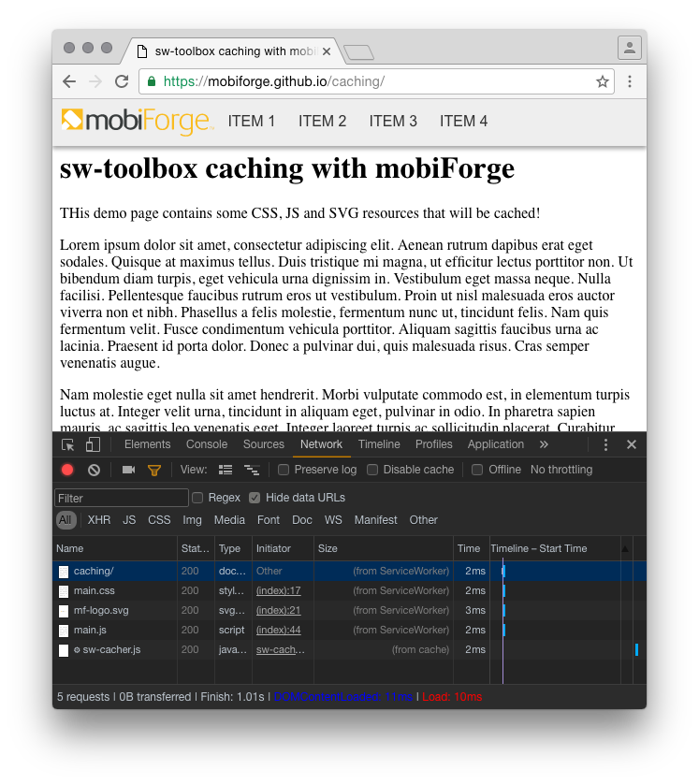This screenshot has width=699, height=784.
Task: Select the sw-cacher.js request row
Action: (x=349, y=649)
